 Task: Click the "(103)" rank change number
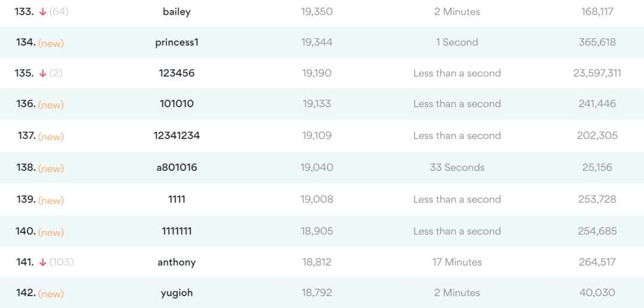pyautogui.click(x=61, y=262)
